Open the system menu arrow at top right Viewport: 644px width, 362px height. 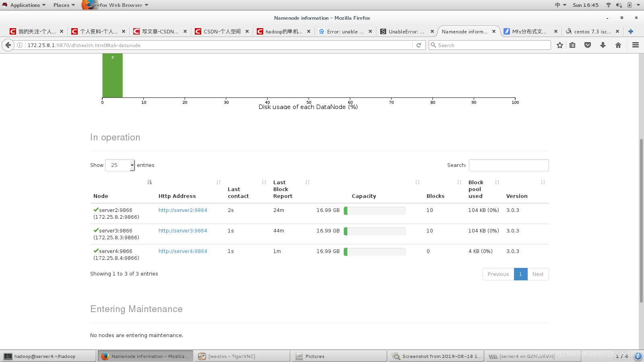[x=639, y=5]
